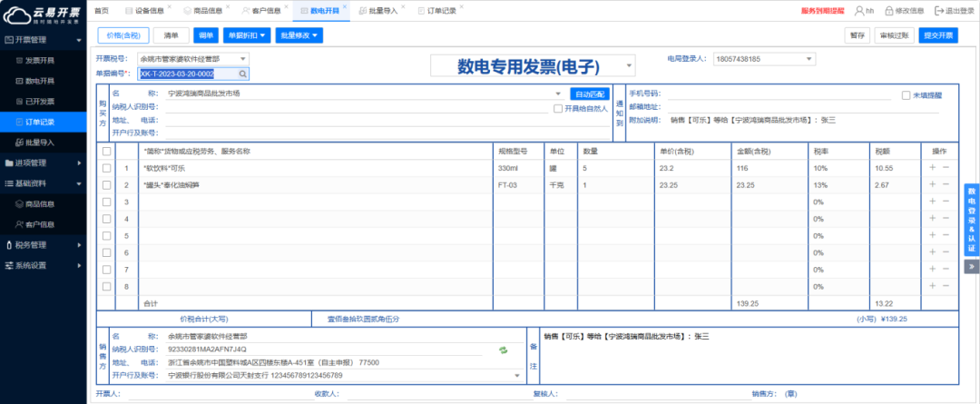
Task: Close the 订单记录 tab with its X
Action: [462, 6]
